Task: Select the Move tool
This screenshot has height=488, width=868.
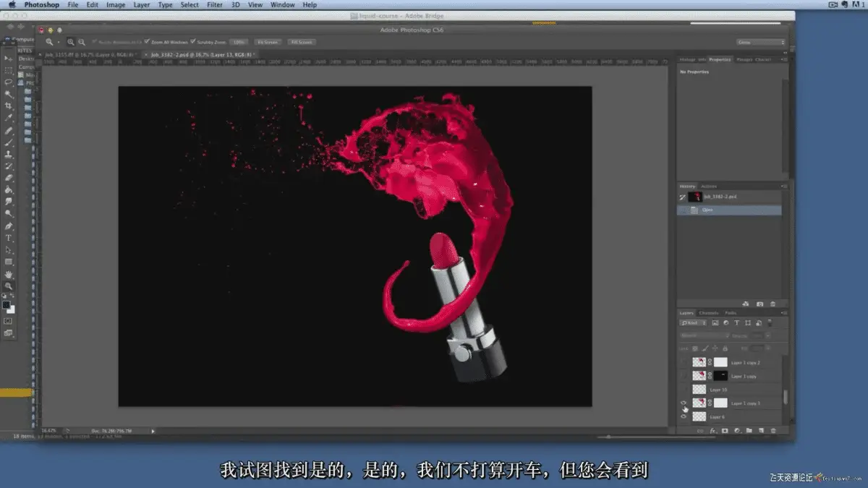Action: click(x=9, y=58)
